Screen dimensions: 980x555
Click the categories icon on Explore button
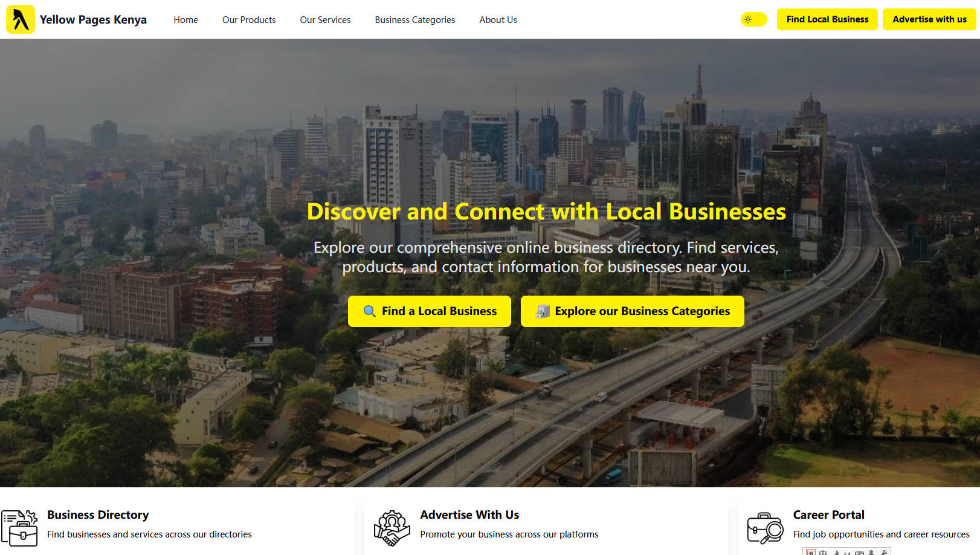[543, 311]
